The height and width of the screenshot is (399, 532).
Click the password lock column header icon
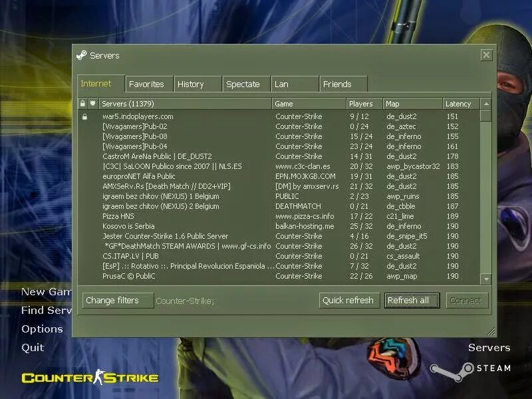(x=82, y=104)
